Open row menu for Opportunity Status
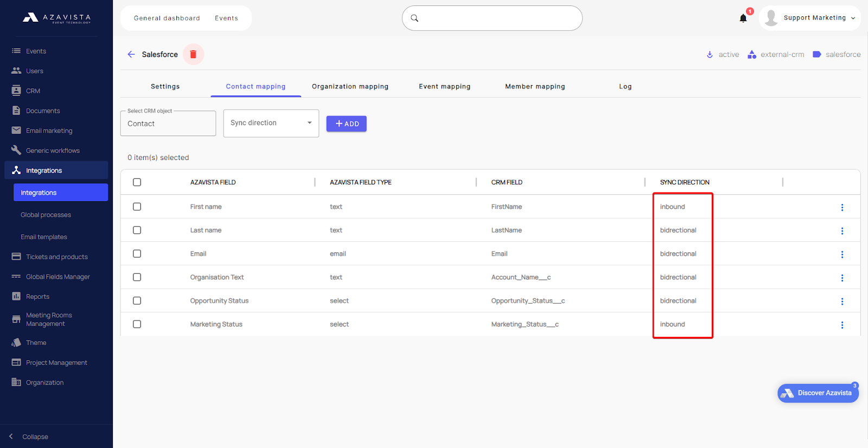The height and width of the screenshot is (448, 868). click(x=842, y=301)
